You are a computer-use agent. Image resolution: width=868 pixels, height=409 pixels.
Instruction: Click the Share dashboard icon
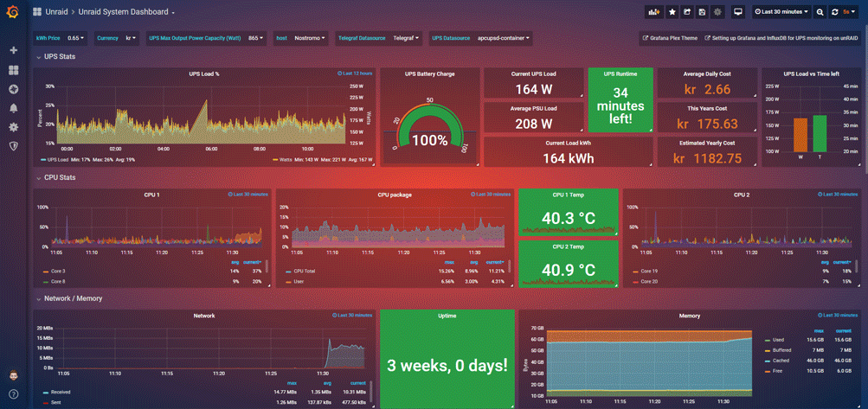click(686, 12)
